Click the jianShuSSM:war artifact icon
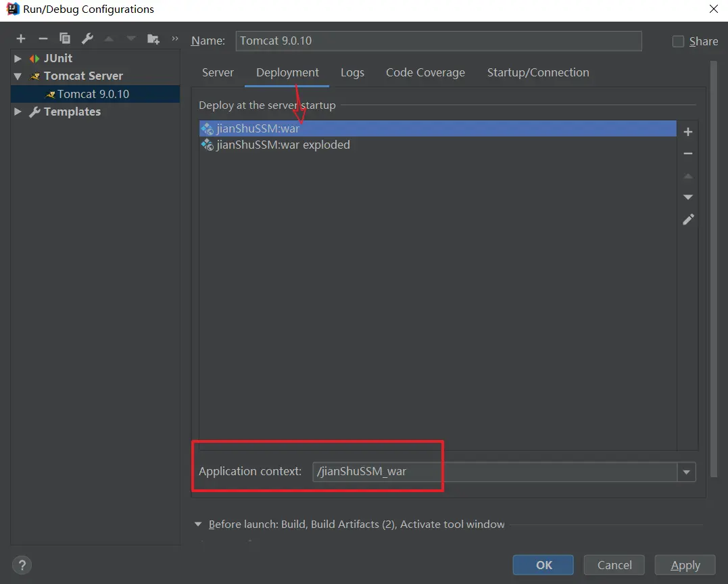This screenshot has width=728, height=584. pos(207,128)
